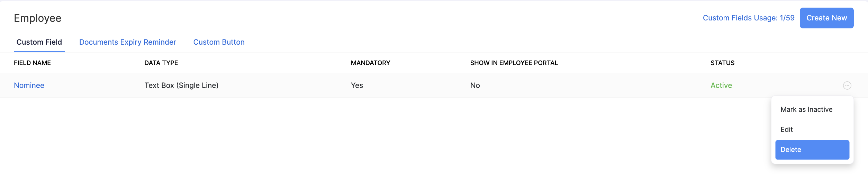868x189 pixels.
Task: Click the DATA TYPE column header
Action: [x=161, y=63]
